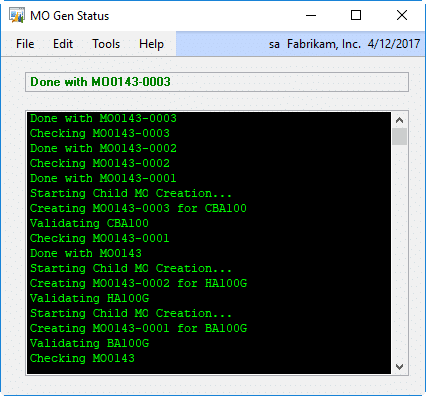This screenshot has width=426, height=396.
Task: Click the scroll down arrow of log
Action: [x=399, y=366]
